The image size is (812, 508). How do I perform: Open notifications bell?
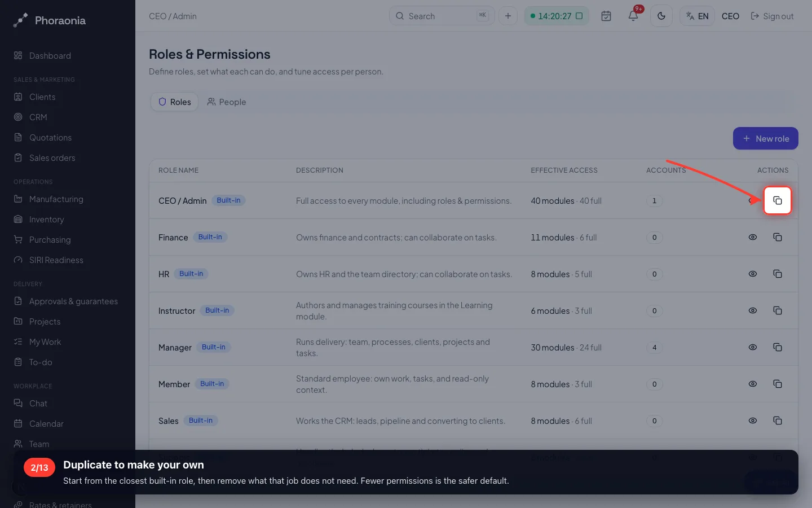click(x=633, y=16)
